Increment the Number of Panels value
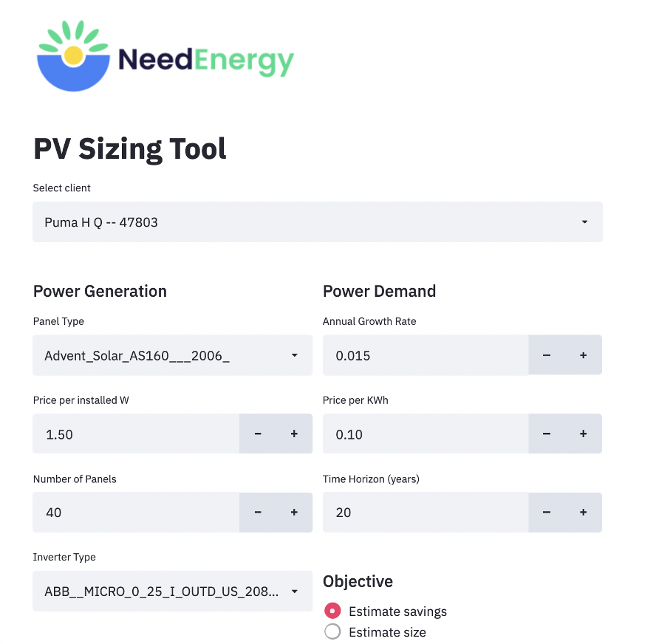656x644 pixels. tap(294, 513)
